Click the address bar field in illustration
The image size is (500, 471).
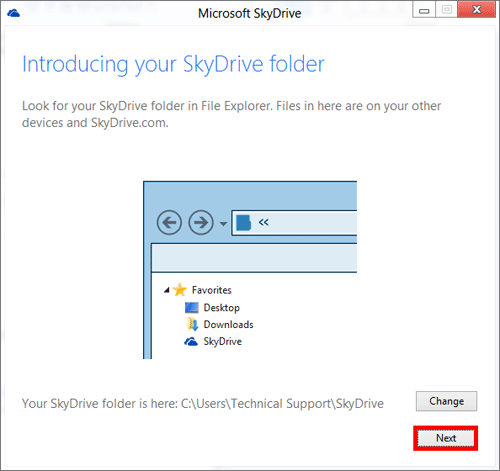(294, 223)
